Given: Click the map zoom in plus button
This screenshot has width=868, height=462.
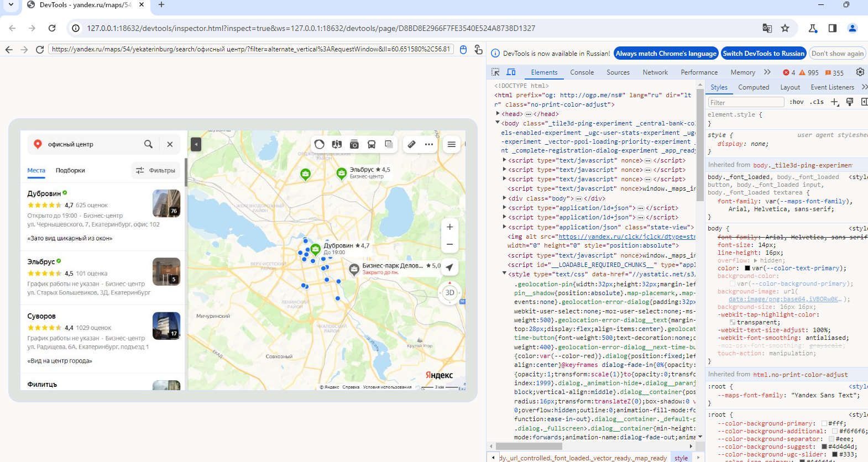Looking at the screenshot, I should click(x=449, y=227).
